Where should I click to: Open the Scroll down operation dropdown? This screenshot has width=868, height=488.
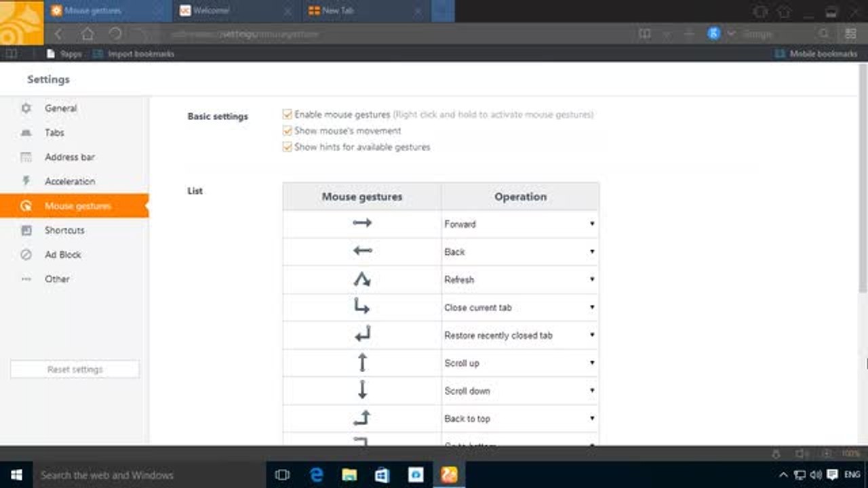click(x=520, y=390)
